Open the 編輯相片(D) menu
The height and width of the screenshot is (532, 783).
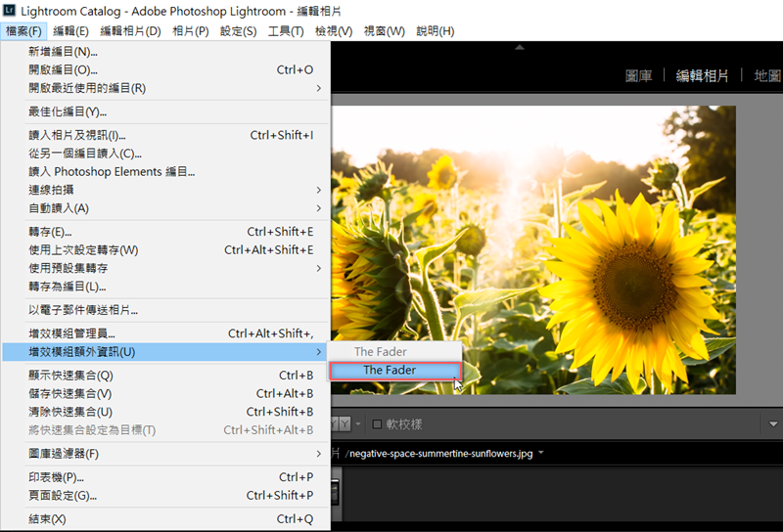pos(130,31)
